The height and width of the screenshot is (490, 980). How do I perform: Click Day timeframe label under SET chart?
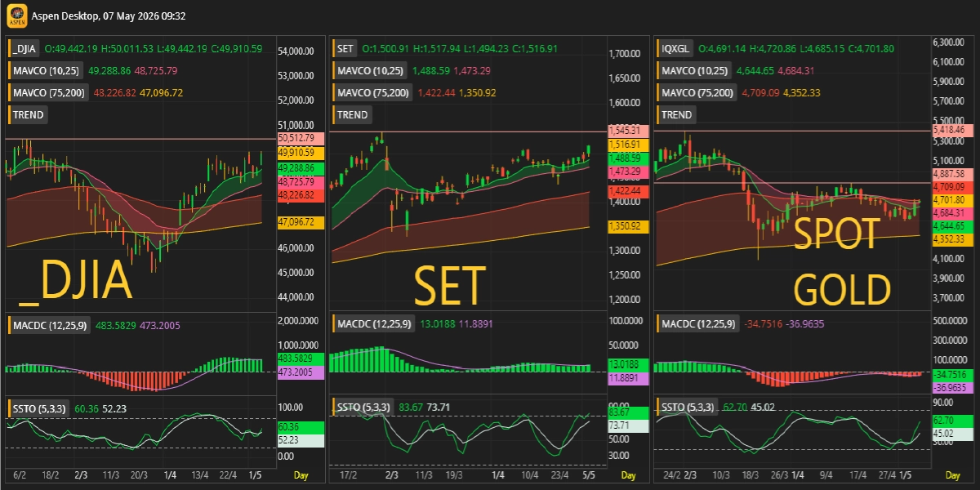click(628, 474)
